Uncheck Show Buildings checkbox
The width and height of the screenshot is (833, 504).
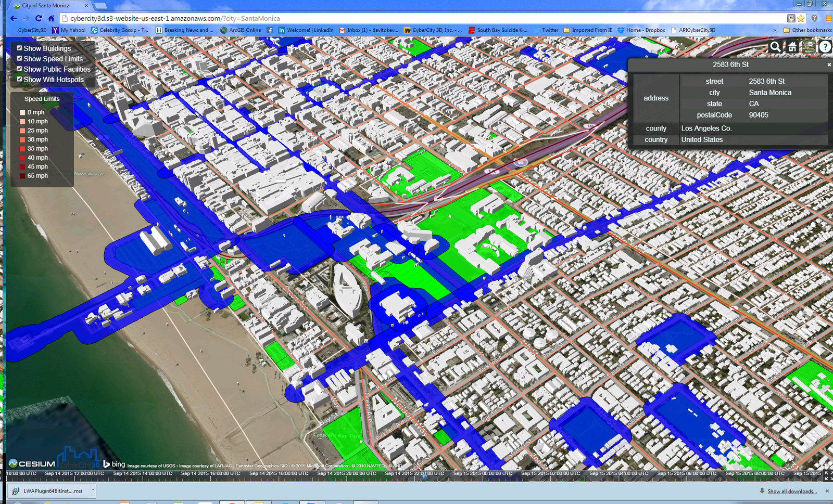pos(19,48)
